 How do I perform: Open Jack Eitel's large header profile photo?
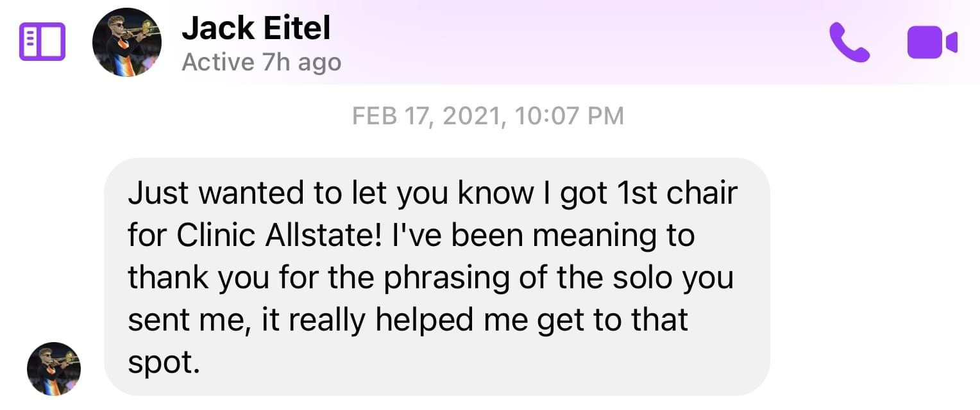coord(127,42)
